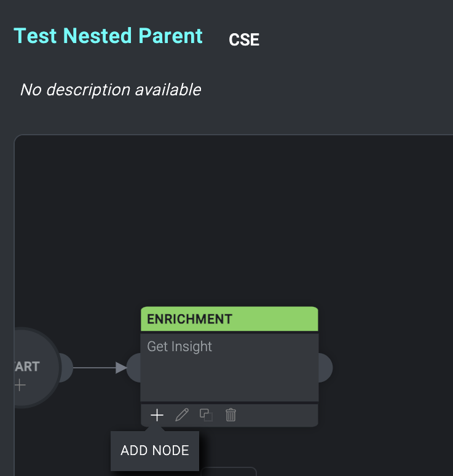Click the Enrichment node's left input connector
Screen dimensions: 453x476
tap(133, 368)
